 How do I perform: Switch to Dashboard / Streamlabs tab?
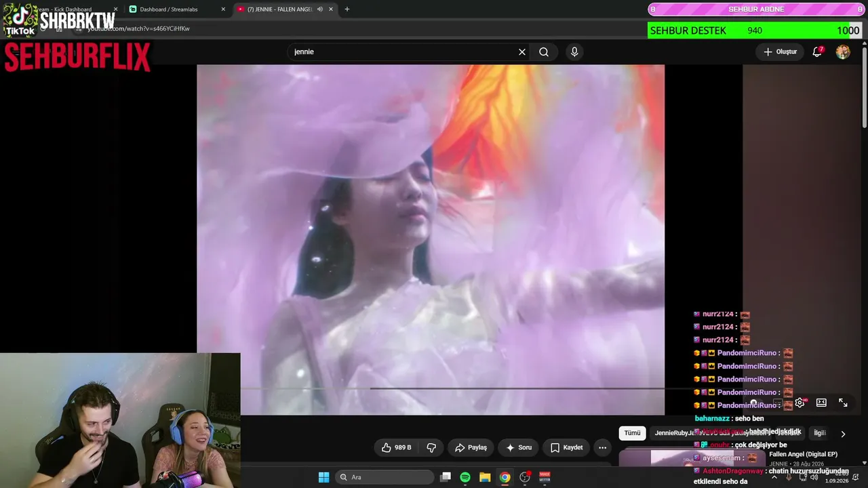point(176,9)
